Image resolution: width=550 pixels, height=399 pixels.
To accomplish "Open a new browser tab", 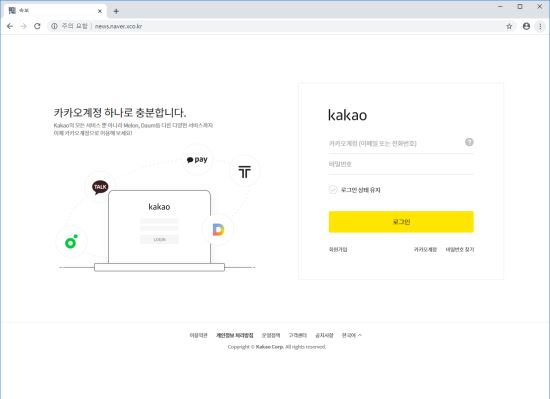I will pos(116,11).
